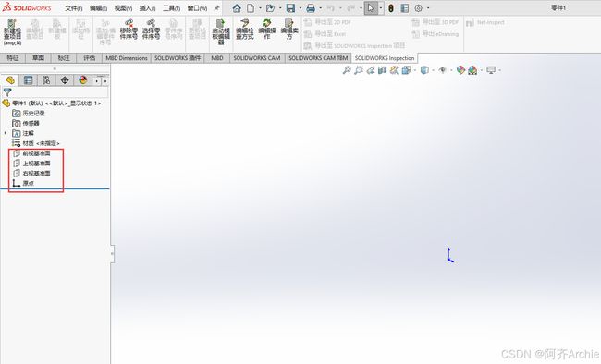This screenshot has width=601, height=364.
Task: Open dropdown arrow next to Open folder icon
Action: tap(280, 8)
